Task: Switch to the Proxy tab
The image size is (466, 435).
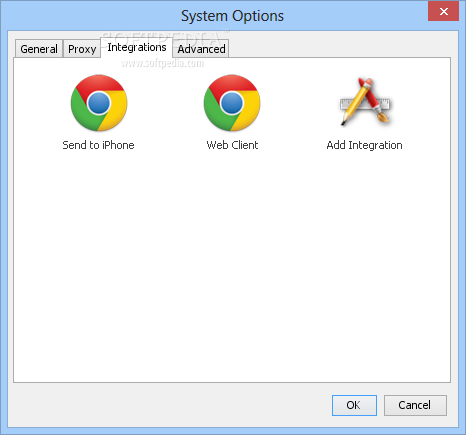Action: pyautogui.click(x=82, y=49)
